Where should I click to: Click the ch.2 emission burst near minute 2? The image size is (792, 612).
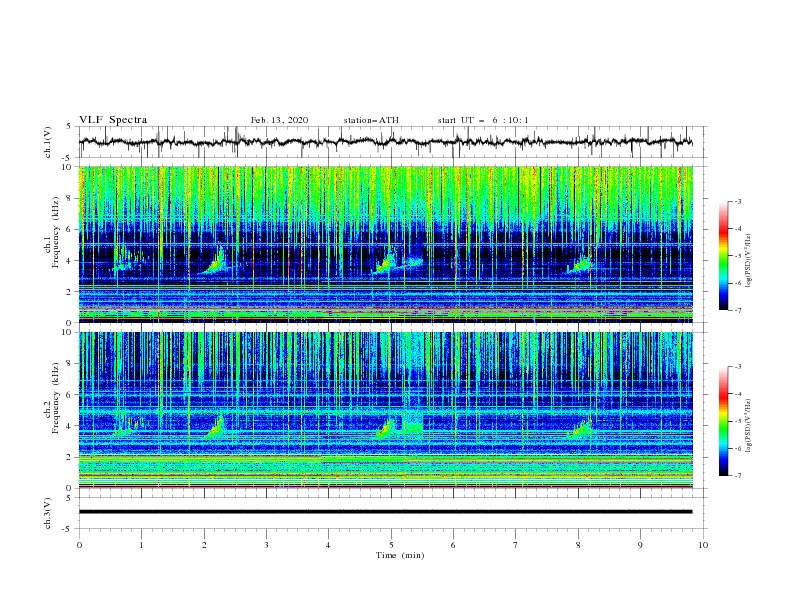(x=216, y=427)
